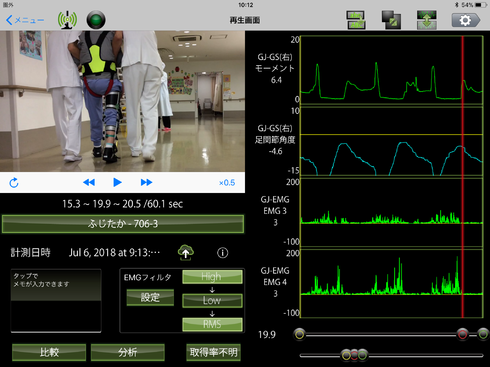The image size is (490, 367).
Task: Tap the red playback cursor line in the graphs
Action: [462, 177]
